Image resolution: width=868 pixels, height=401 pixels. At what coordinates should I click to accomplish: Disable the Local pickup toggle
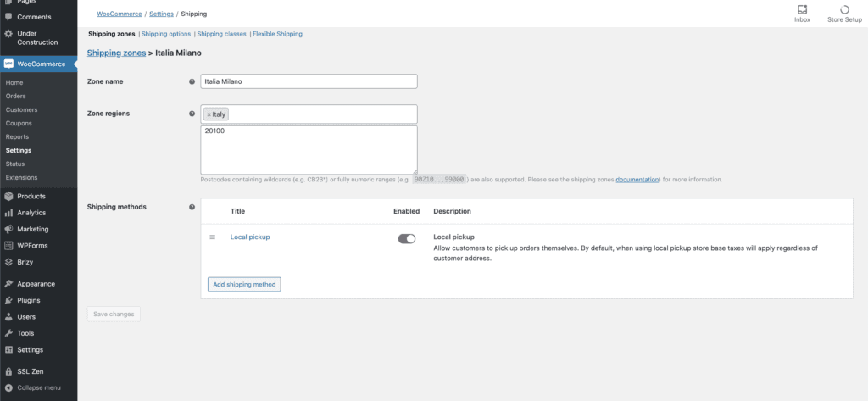tap(407, 239)
